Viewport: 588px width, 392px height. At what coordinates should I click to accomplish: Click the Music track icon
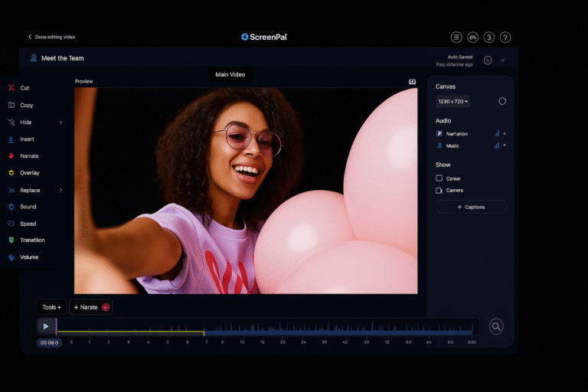[x=439, y=145]
